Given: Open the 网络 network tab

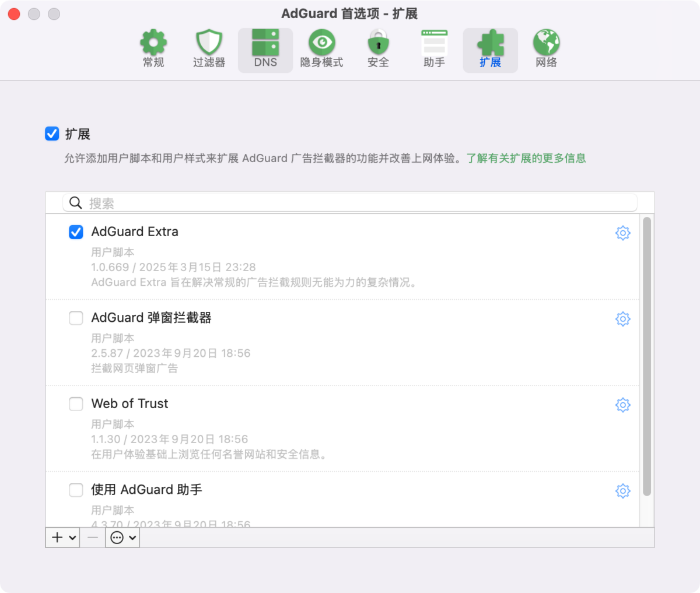Looking at the screenshot, I should click(546, 50).
